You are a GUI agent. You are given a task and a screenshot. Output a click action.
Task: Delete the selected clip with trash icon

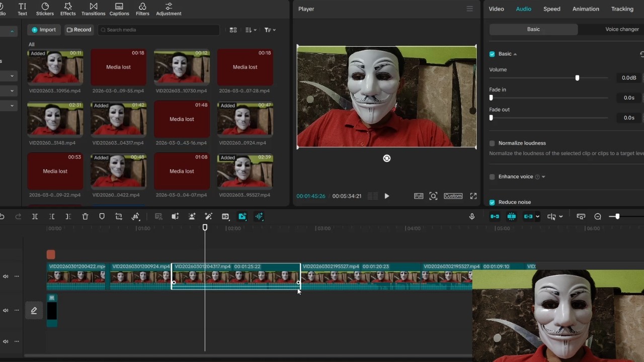pos(85,217)
